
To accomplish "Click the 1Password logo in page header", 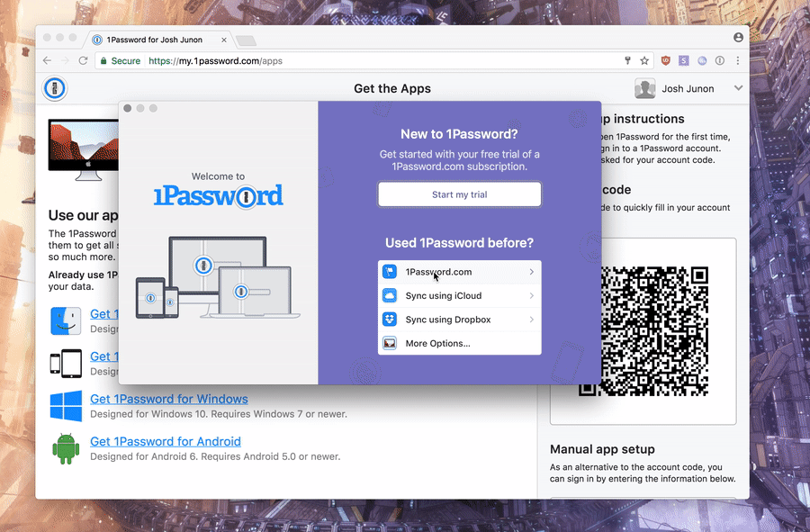I will 55,88.
